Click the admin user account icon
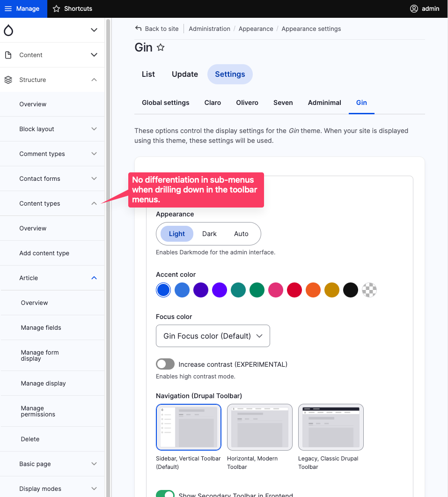This screenshot has width=448, height=497. (x=414, y=8)
